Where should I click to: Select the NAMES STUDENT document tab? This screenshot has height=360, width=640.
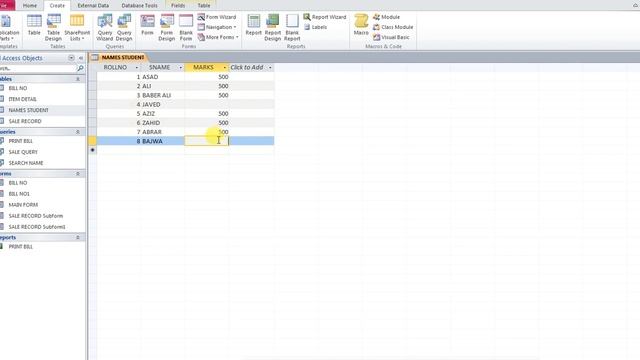[122, 57]
